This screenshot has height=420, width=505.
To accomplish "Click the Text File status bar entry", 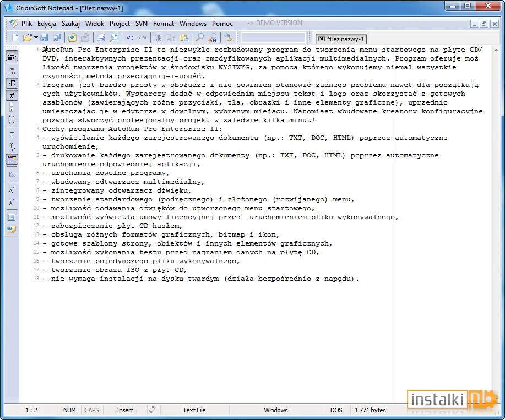I will click(x=194, y=410).
